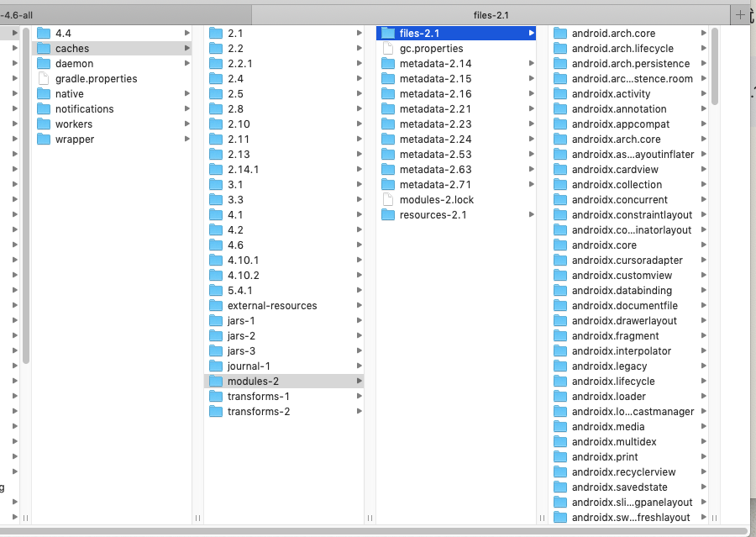Click the metadata-2.14 folder icon
The width and height of the screenshot is (756, 537).
coord(388,63)
